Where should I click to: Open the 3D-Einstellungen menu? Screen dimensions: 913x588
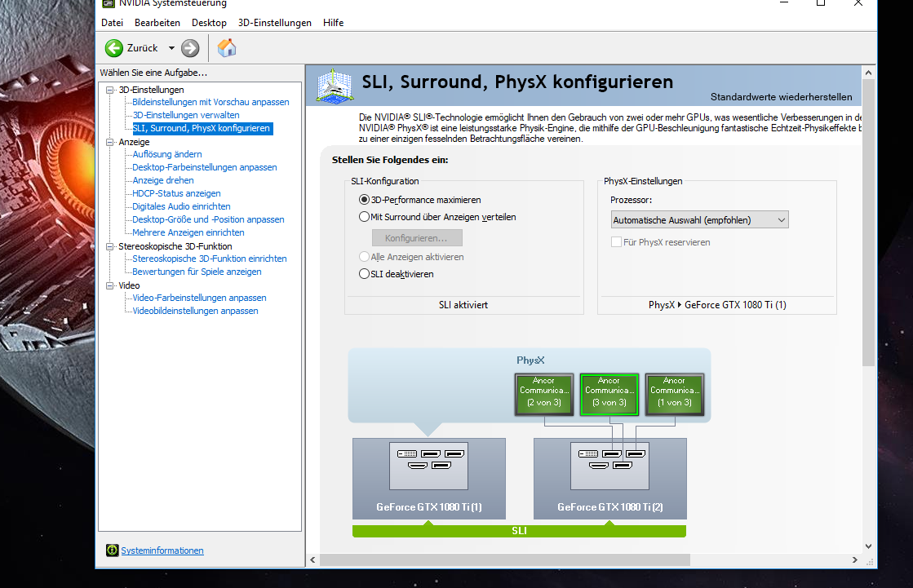pyautogui.click(x=275, y=23)
